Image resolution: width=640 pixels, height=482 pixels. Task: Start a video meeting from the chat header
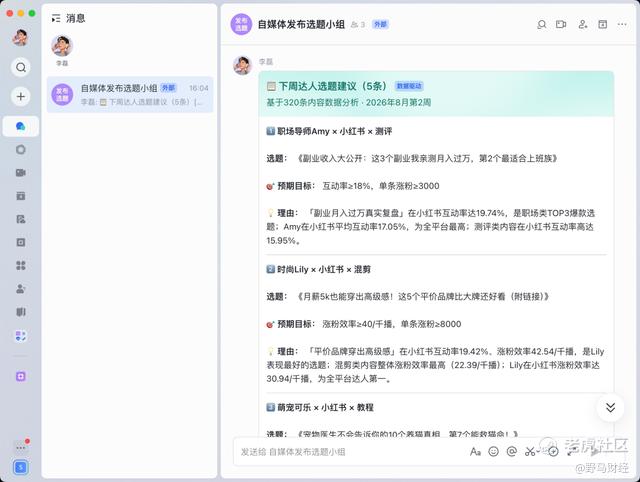(561, 24)
